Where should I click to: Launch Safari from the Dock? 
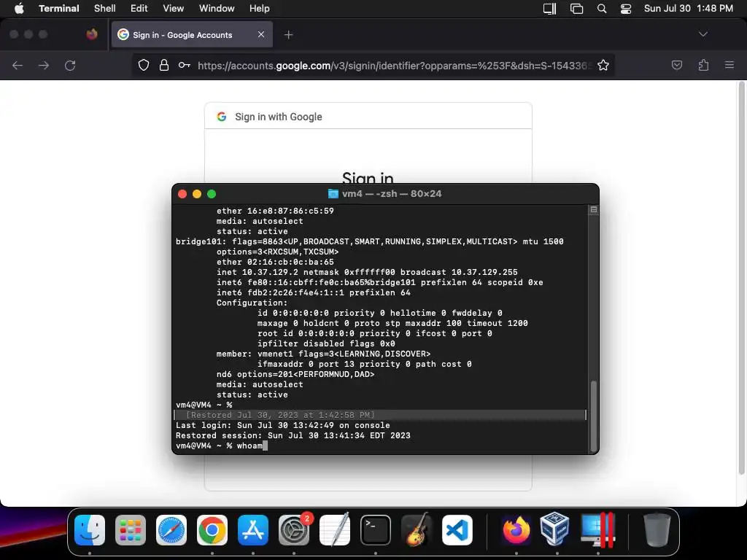[x=171, y=530]
